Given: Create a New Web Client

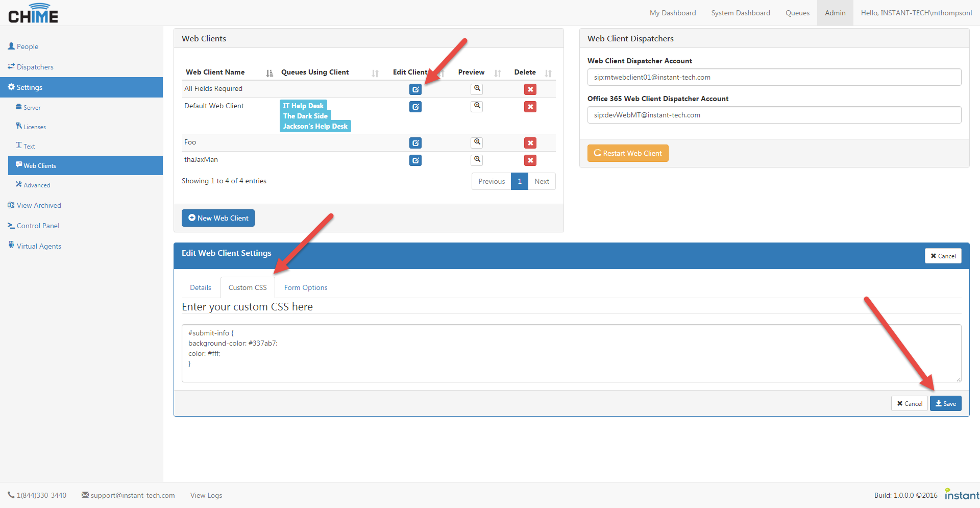Looking at the screenshot, I should (218, 218).
